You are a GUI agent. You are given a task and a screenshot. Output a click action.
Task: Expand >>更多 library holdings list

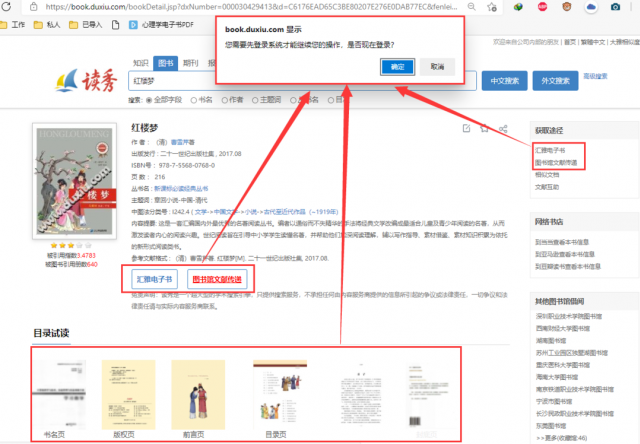click(x=561, y=438)
